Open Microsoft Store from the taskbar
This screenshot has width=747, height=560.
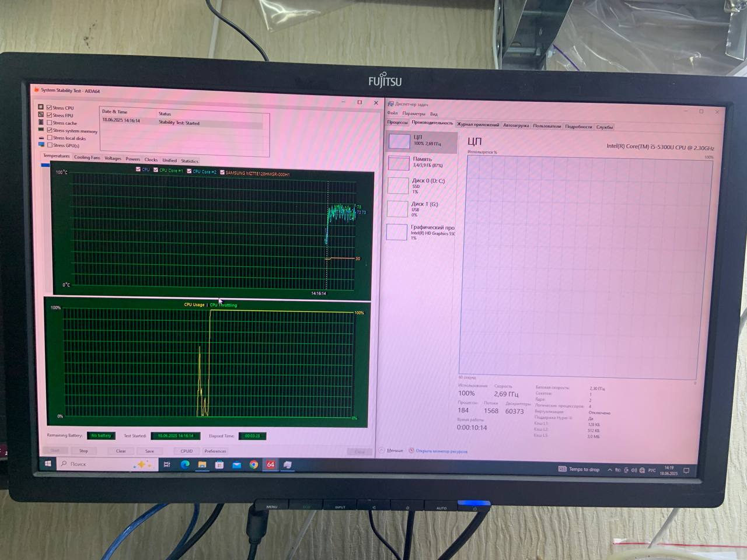point(219,465)
